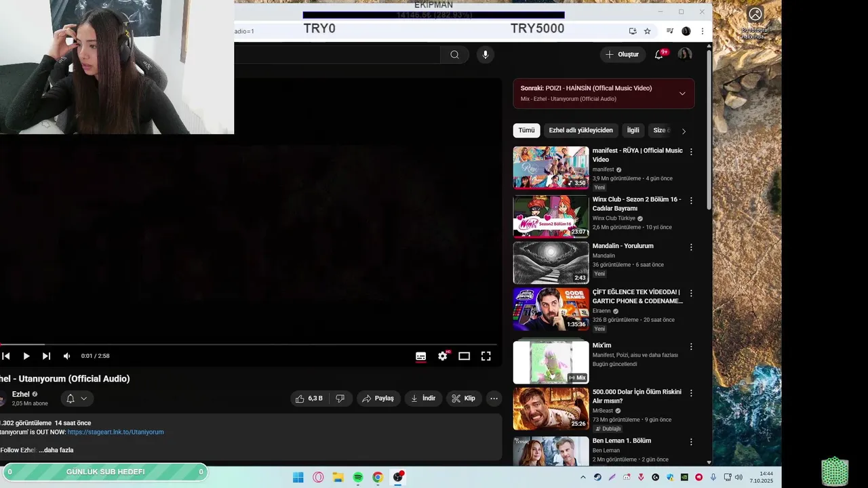Install the app from the address bar
Viewport: 868px width, 488px height.
[x=633, y=31]
